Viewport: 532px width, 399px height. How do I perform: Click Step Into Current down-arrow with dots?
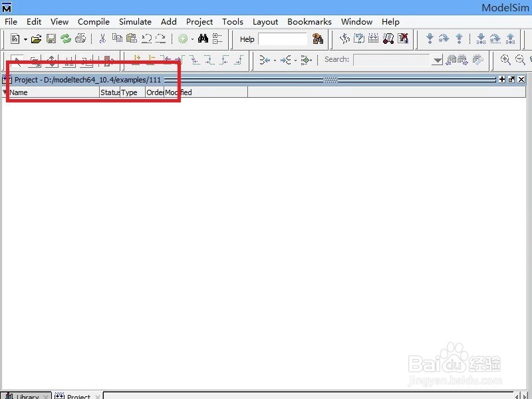point(481,39)
